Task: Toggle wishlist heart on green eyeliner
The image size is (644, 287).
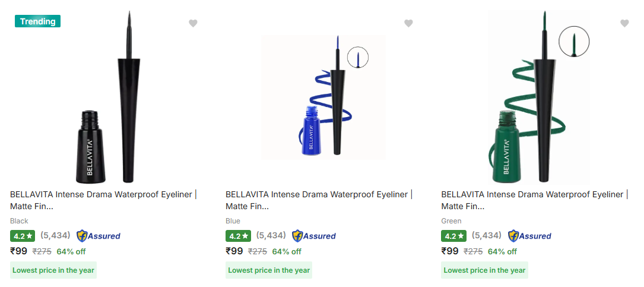Action: point(624,24)
